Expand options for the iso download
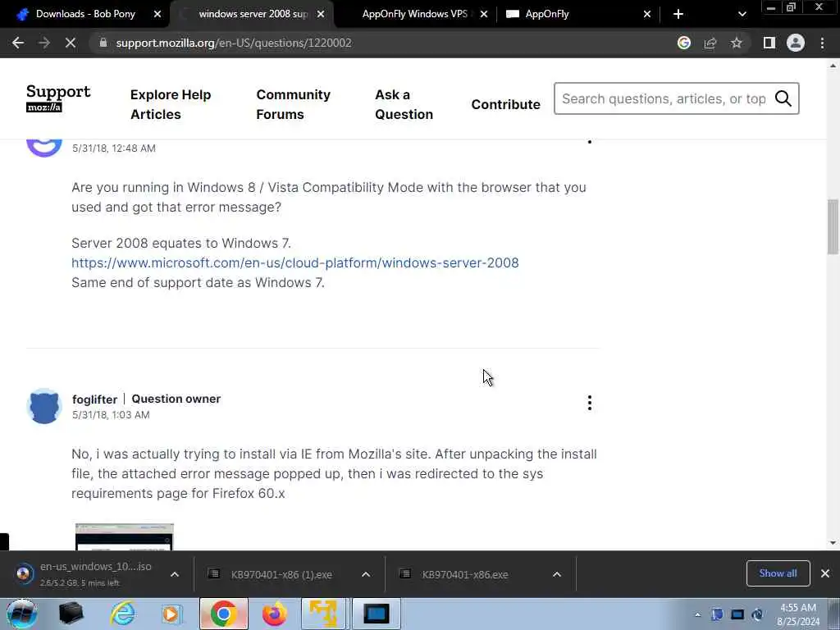 pyautogui.click(x=175, y=574)
